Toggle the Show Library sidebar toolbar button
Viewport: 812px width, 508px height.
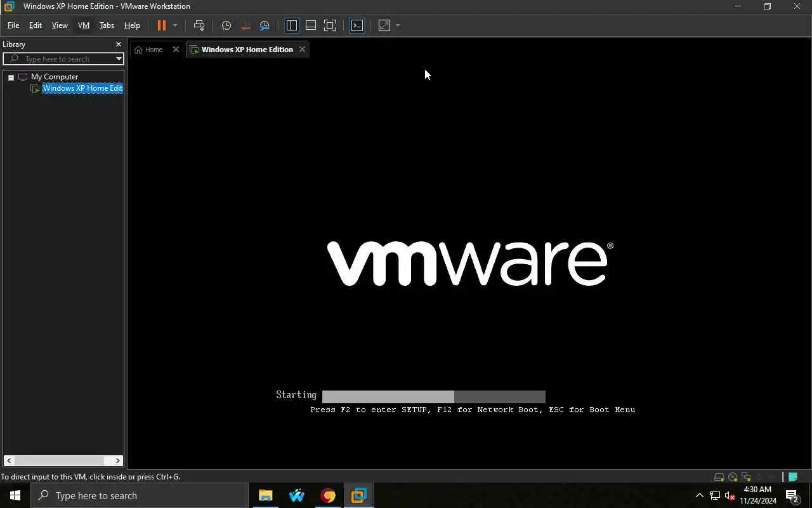click(292, 25)
